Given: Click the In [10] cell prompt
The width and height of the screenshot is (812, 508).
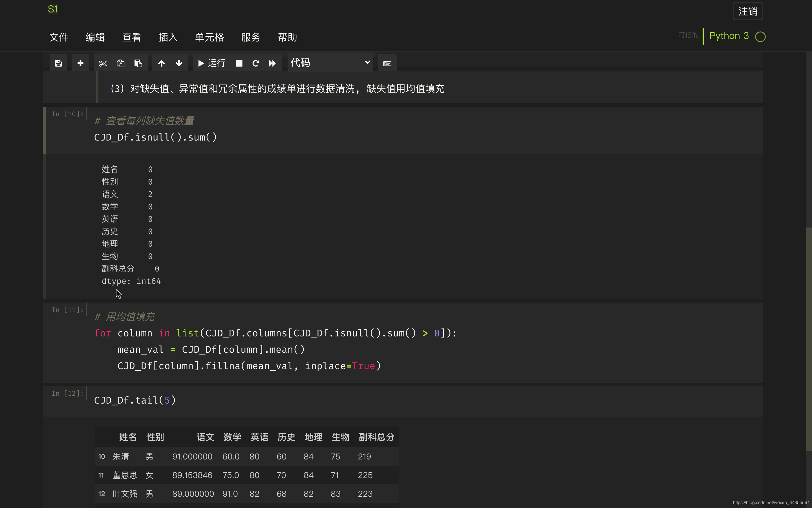Looking at the screenshot, I should (67, 114).
